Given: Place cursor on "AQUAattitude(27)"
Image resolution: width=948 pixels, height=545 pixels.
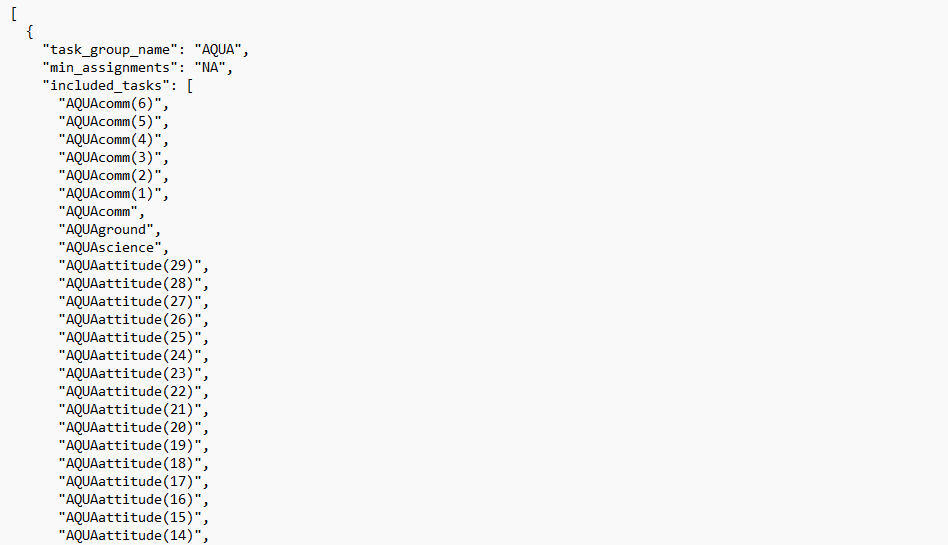Looking at the screenshot, I should coord(133,301).
